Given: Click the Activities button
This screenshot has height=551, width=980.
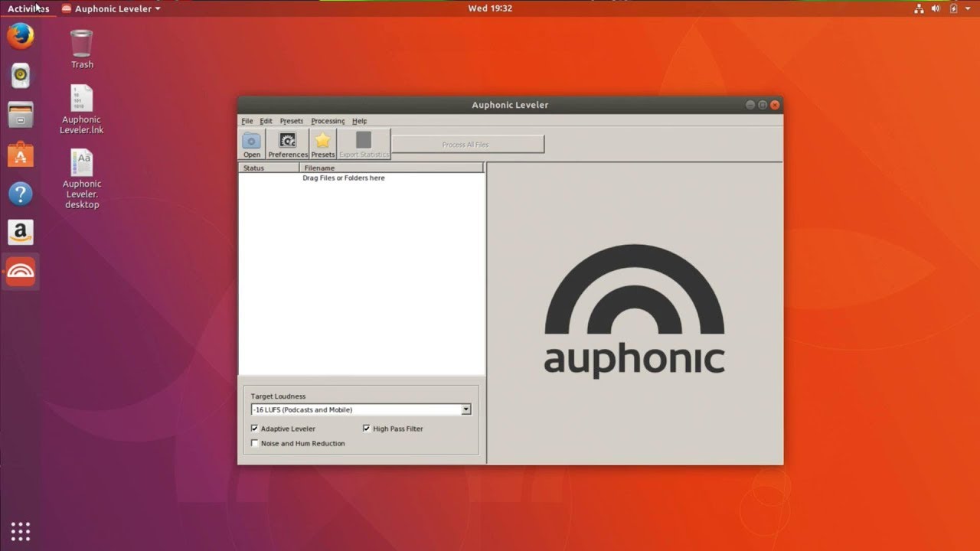Looking at the screenshot, I should [x=28, y=8].
